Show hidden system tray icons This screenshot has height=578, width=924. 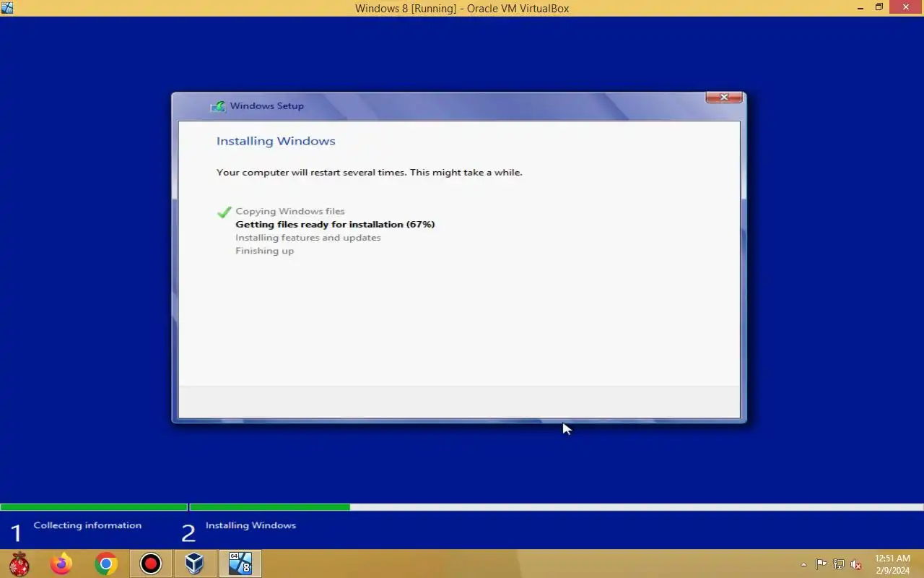(x=803, y=564)
